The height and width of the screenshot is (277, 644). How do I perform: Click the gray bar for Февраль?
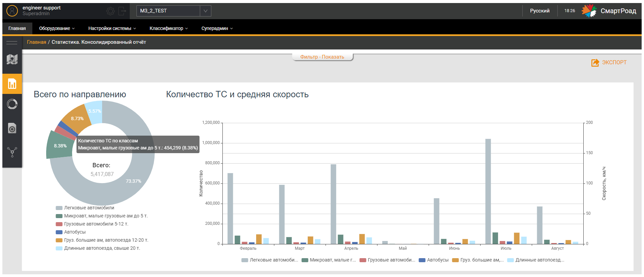coord(230,209)
